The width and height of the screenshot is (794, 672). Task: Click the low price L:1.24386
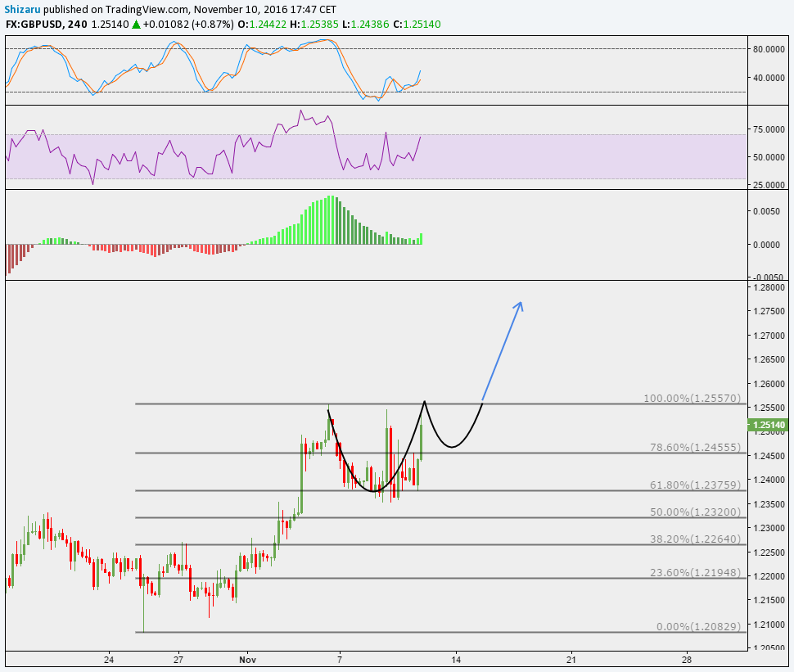366,25
